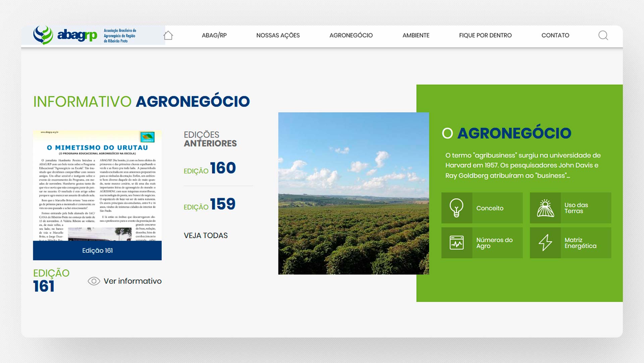Open the Nossas Ações menu

(278, 35)
